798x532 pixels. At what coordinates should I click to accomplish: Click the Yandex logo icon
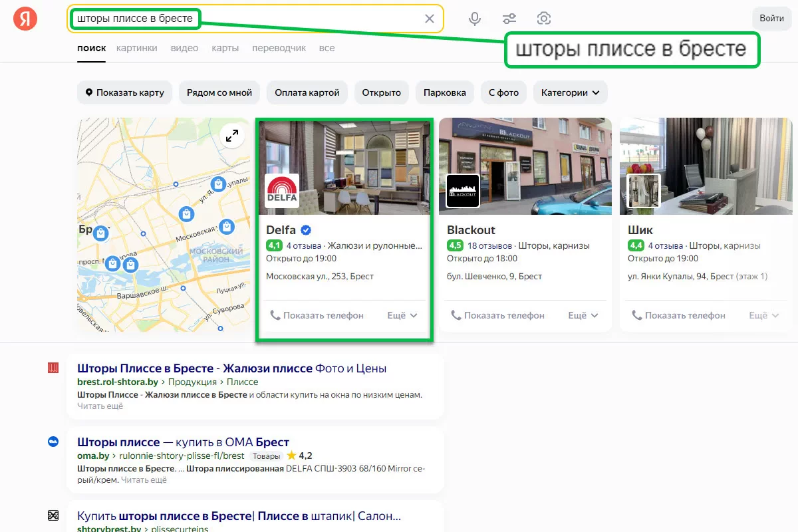tap(25, 19)
